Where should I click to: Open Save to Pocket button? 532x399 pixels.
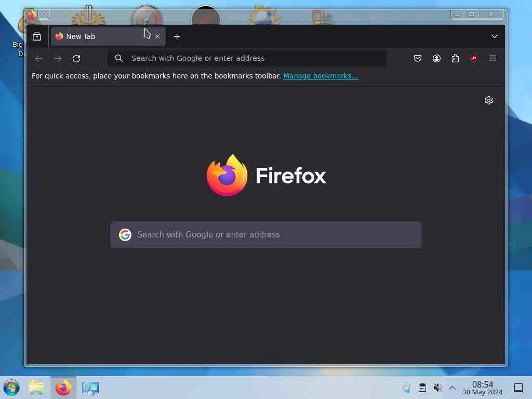click(x=418, y=58)
